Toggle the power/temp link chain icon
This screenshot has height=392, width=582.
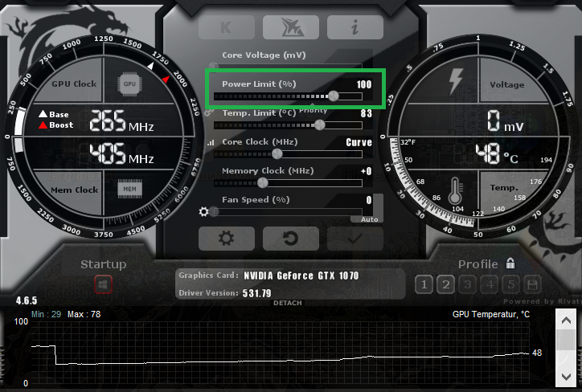pos(209,112)
